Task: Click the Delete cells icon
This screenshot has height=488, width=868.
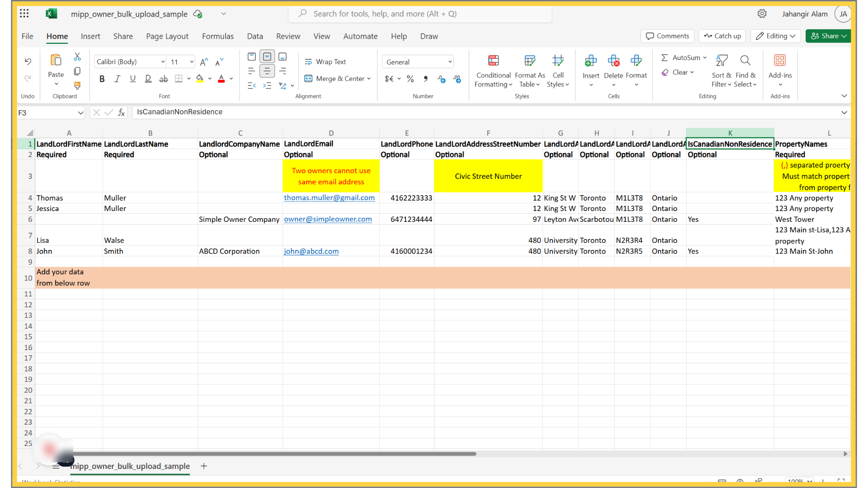Action: click(x=613, y=61)
